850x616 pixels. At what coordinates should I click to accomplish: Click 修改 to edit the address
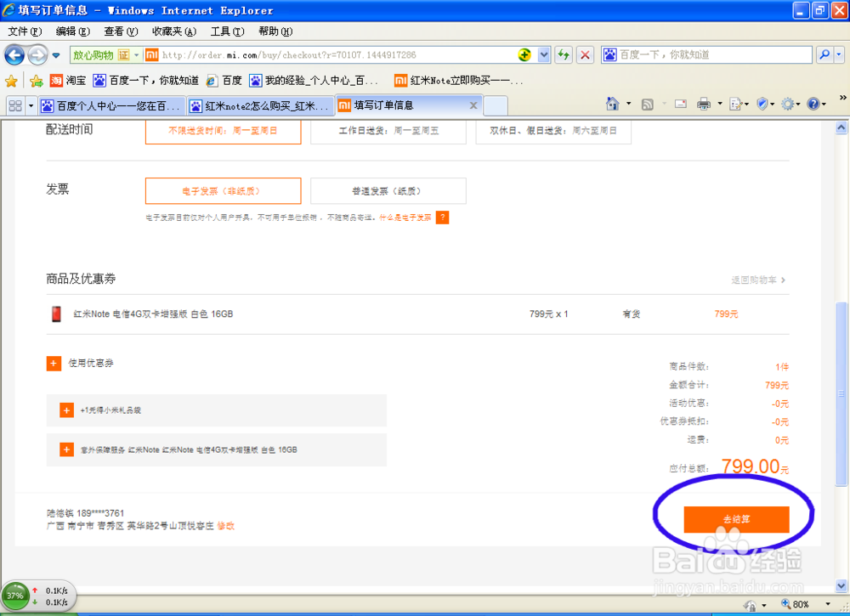click(226, 526)
